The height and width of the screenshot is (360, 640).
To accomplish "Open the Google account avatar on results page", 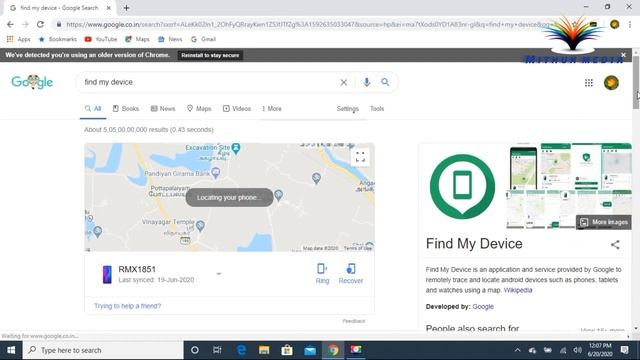I will click(611, 83).
